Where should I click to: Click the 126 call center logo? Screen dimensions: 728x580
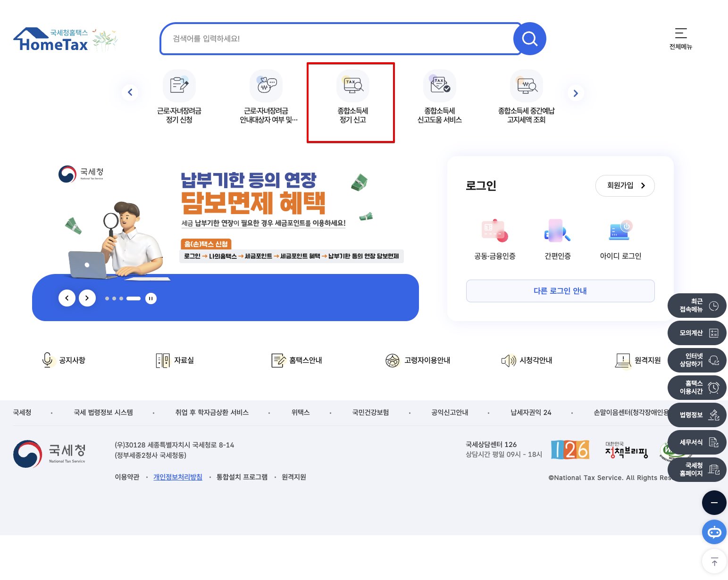(x=570, y=450)
